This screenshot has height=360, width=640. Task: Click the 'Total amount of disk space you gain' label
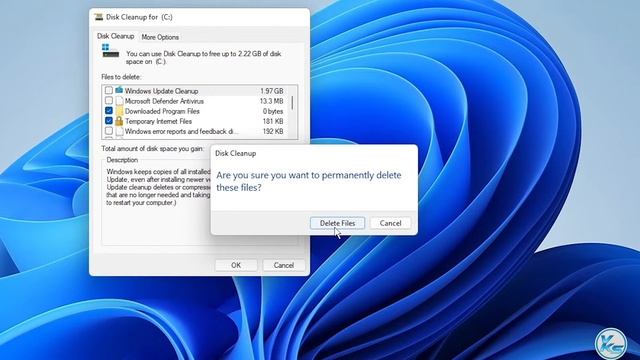point(153,149)
